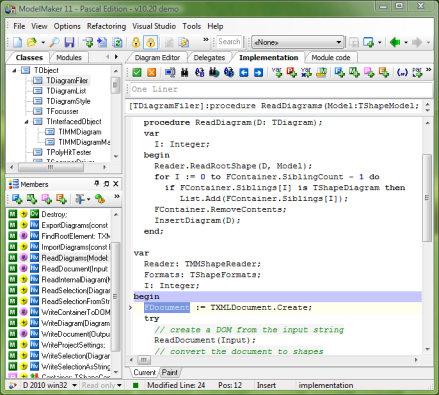The width and height of the screenshot is (439, 395).
Task: Switch to the Modules tab
Action: coord(69,58)
